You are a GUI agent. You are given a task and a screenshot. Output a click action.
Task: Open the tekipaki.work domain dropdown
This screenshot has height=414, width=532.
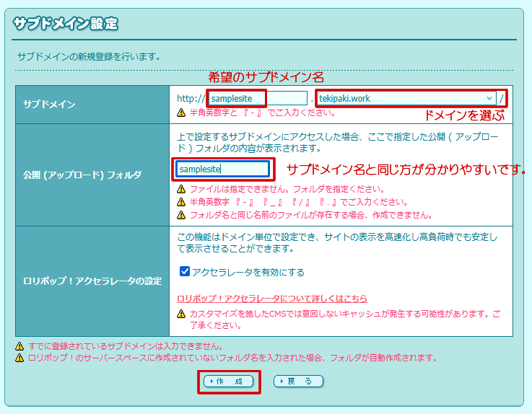pos(404,98)
